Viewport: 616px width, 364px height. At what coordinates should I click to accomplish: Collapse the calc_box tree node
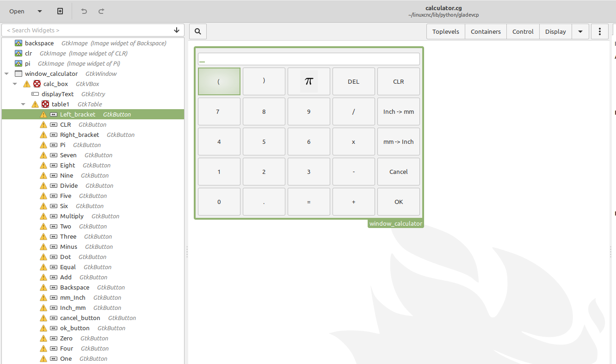click(x=15, y=84)
